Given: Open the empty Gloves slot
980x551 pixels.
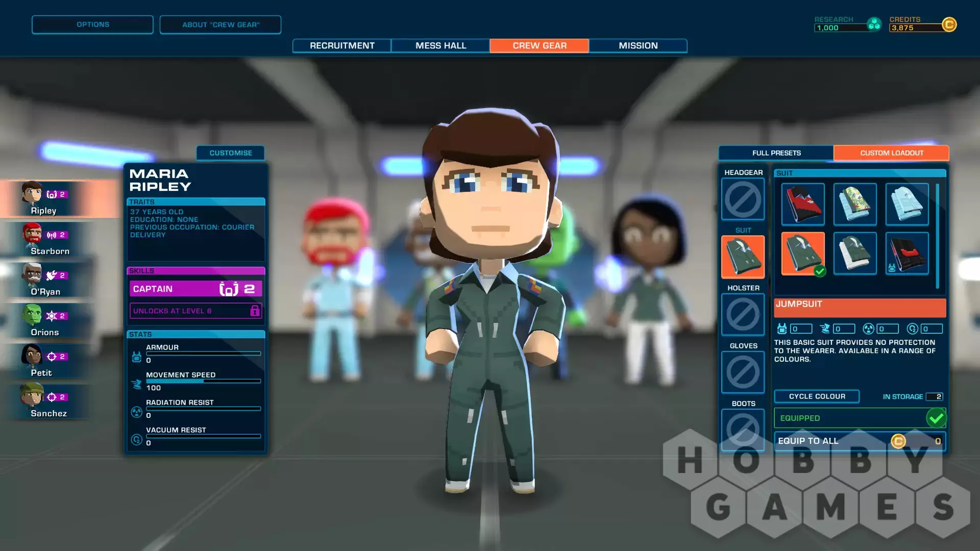Looking at the screenshot, I should pos(743,372).
